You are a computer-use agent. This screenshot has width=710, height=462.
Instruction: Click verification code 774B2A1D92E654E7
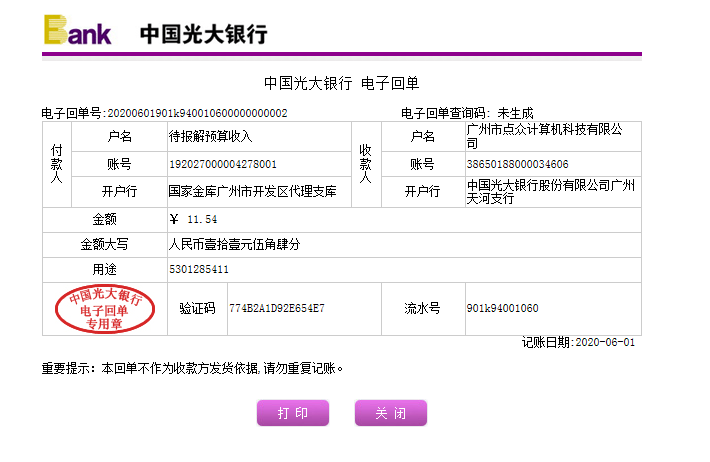point(277,308)
